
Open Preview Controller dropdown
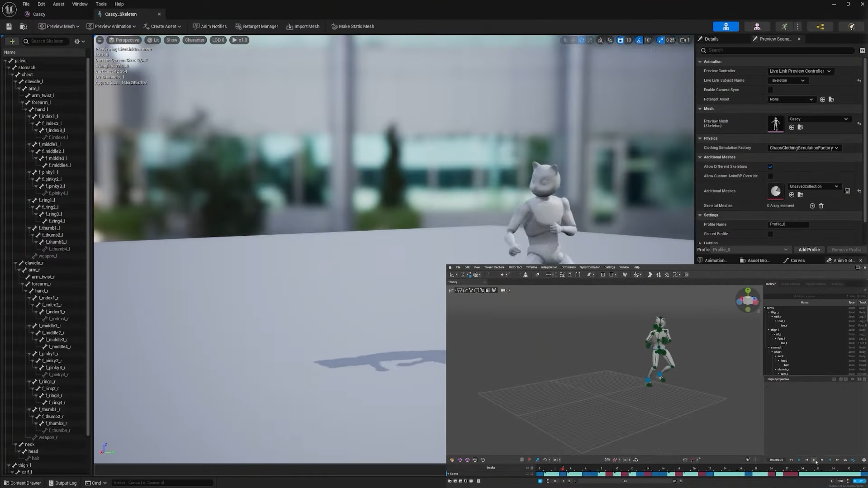coord(800,71)
